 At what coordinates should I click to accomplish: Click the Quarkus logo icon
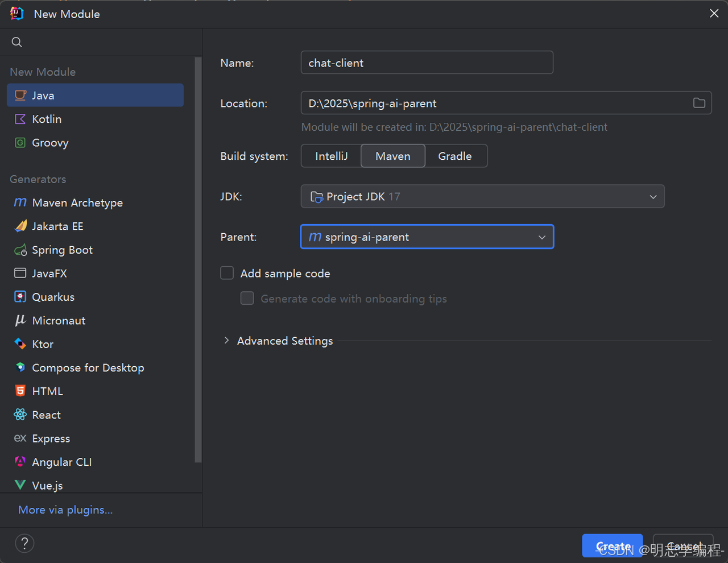[x=20, y=297]
